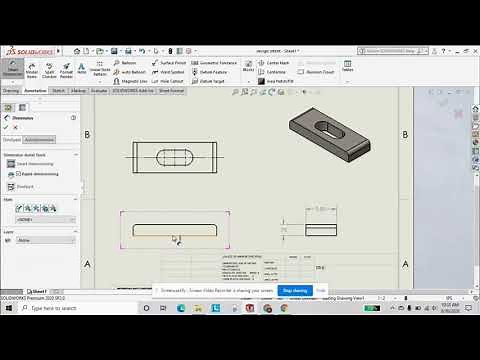Add a Surface Finish symbol
Viewport: 480px width, 360px height.
[169, 63]
